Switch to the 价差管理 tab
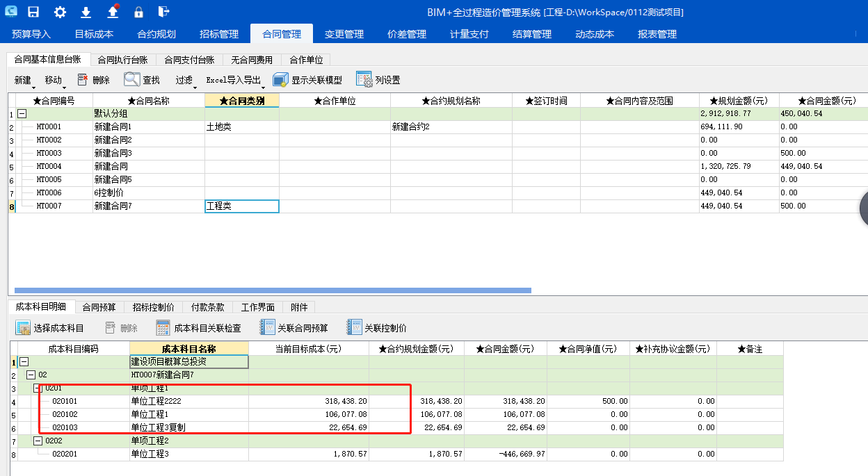868x476 pixels. click(x=407, y=34)
